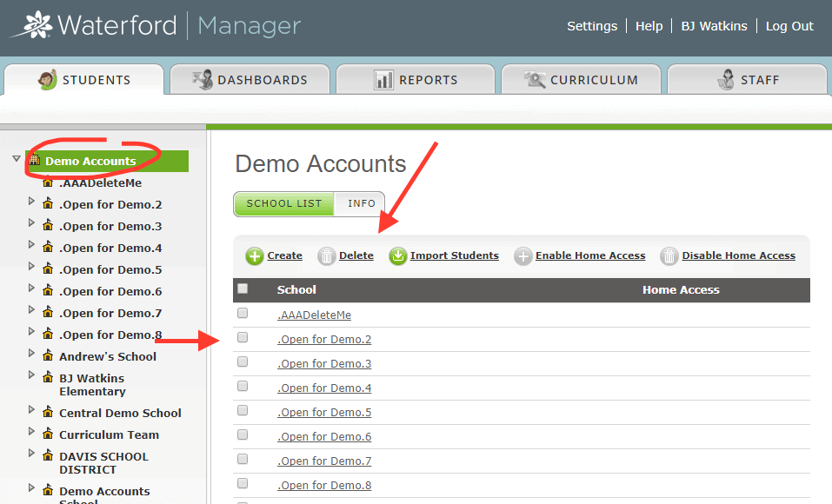Click the trash icon for Disable Home Access
Image resolution: width=832 pixels, height=504 pixels.
[x=669, y=256]
